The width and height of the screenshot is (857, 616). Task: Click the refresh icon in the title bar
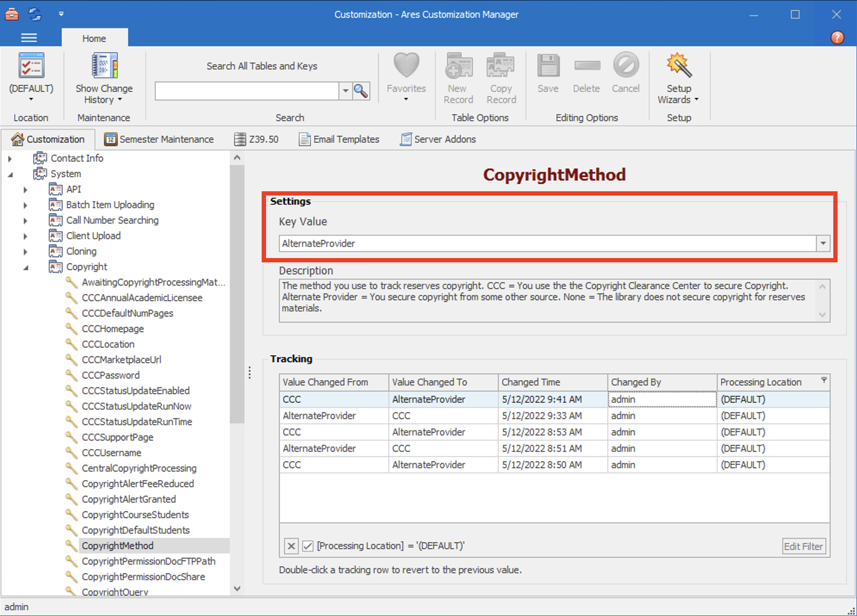34,14
